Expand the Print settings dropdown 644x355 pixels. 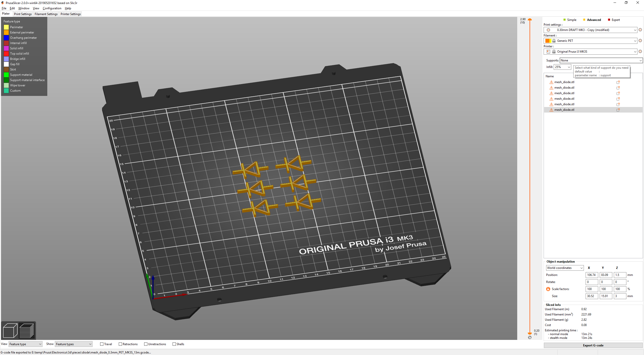[634, 30]
